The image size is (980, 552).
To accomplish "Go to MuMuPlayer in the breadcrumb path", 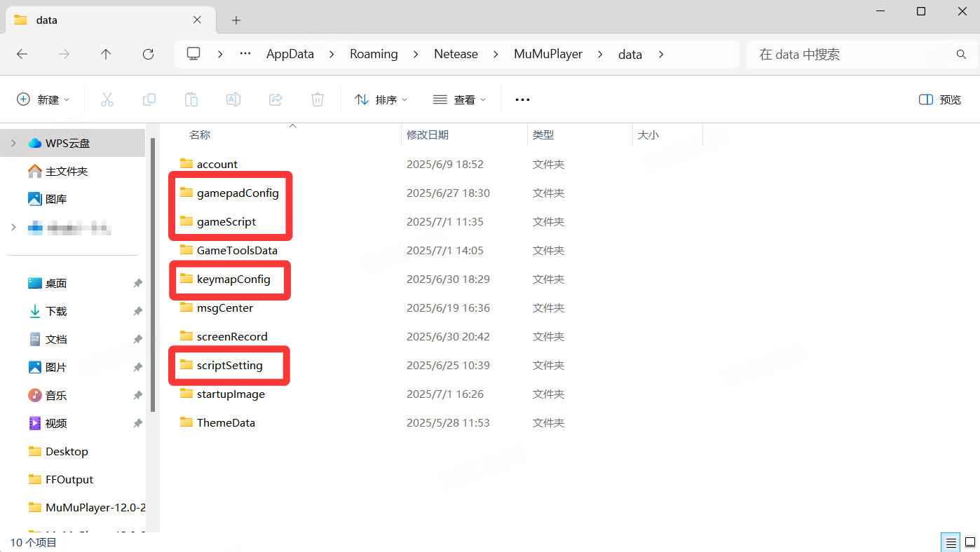I will click(547, 54).
